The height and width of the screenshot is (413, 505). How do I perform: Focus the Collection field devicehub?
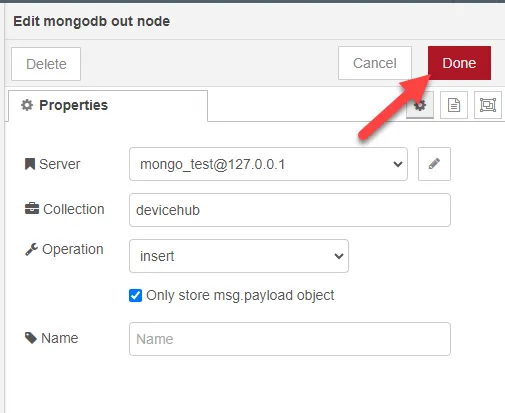[x=290, y=210]
